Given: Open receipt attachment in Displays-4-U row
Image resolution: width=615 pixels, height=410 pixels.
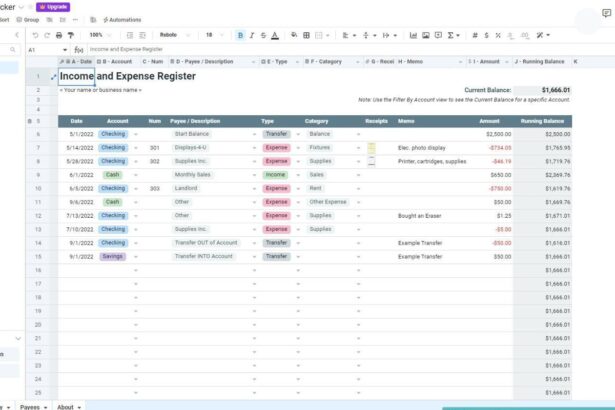Looking at the screenshot, I should (371, 148).
